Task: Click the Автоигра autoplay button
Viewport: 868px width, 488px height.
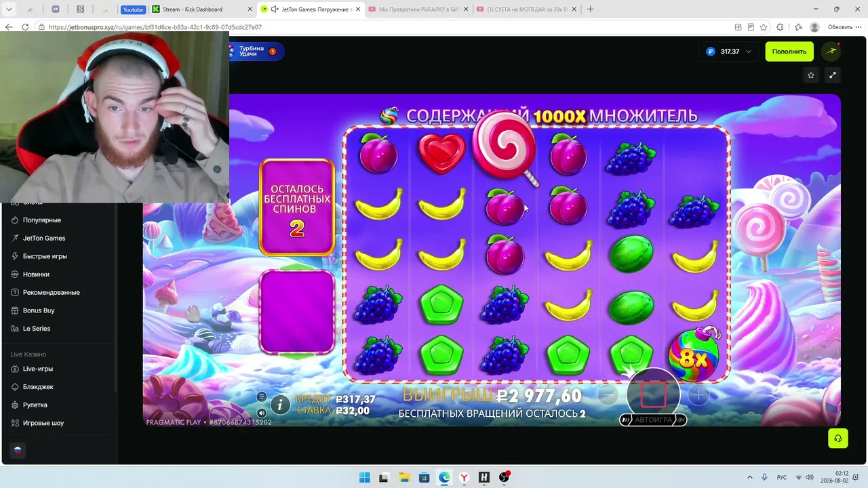Action: (653, 420)
